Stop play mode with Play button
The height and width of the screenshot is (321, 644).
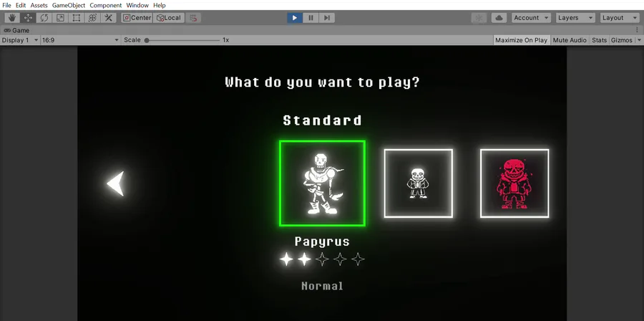tap(295, 18)
